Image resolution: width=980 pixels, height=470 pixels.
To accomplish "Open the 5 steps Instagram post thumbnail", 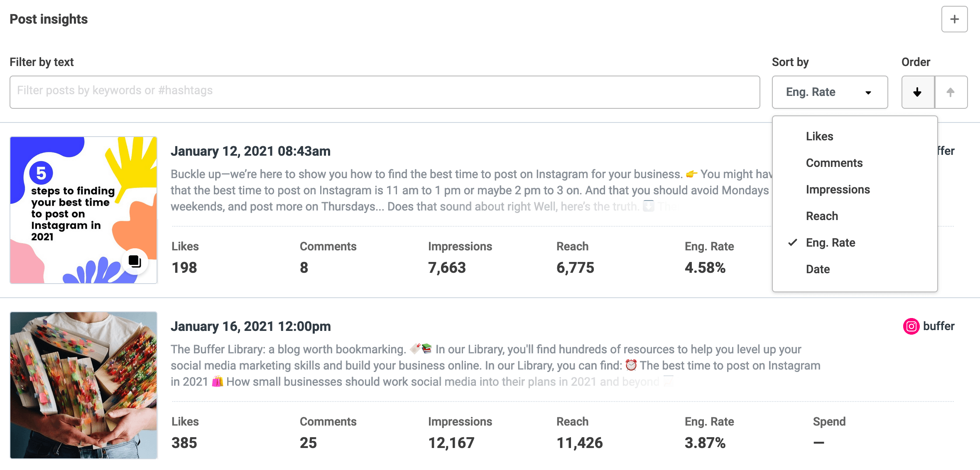I will (83, 210).
